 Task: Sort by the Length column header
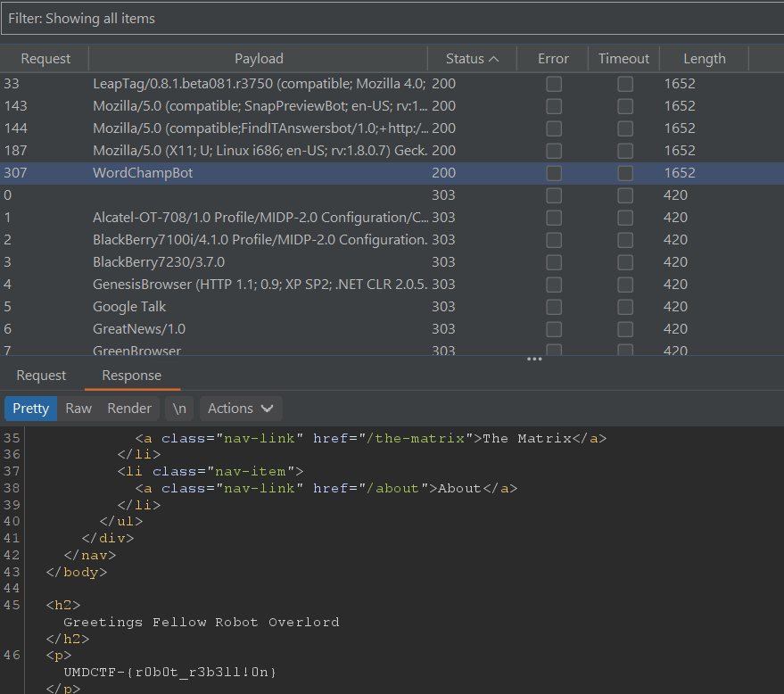point(704,59)
